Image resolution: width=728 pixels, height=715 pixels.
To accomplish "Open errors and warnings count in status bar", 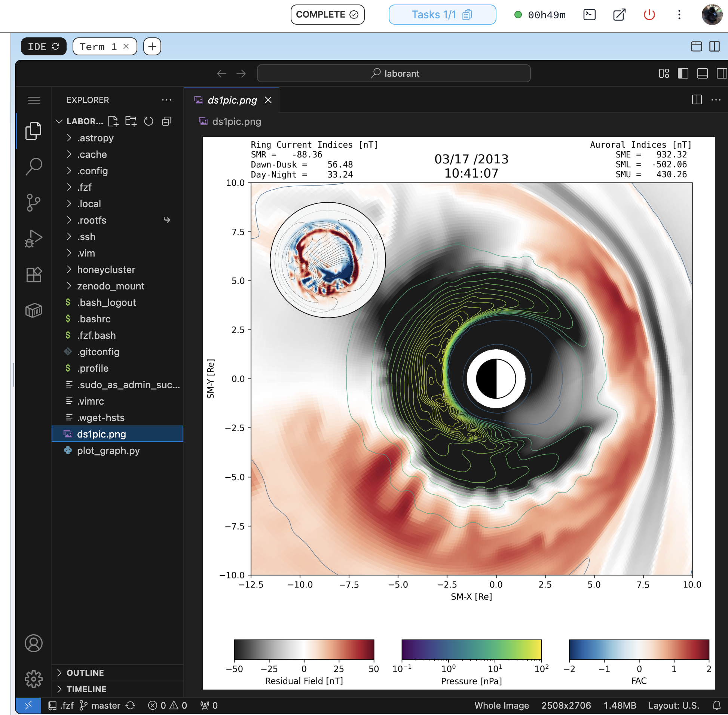I will (168, 706).
